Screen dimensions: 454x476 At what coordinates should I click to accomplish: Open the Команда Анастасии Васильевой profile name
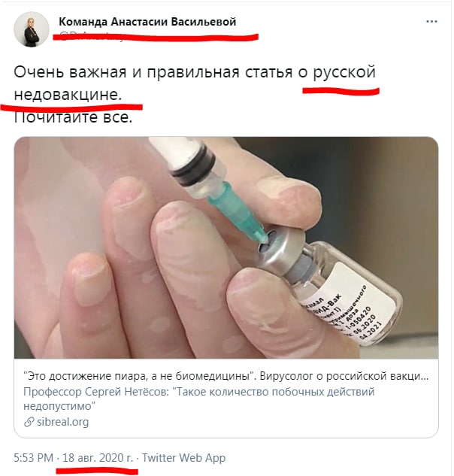click(147, 22)
